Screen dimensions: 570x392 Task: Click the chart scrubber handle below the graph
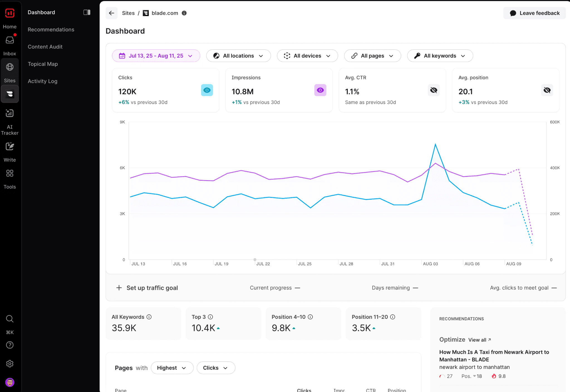(255, 259)
